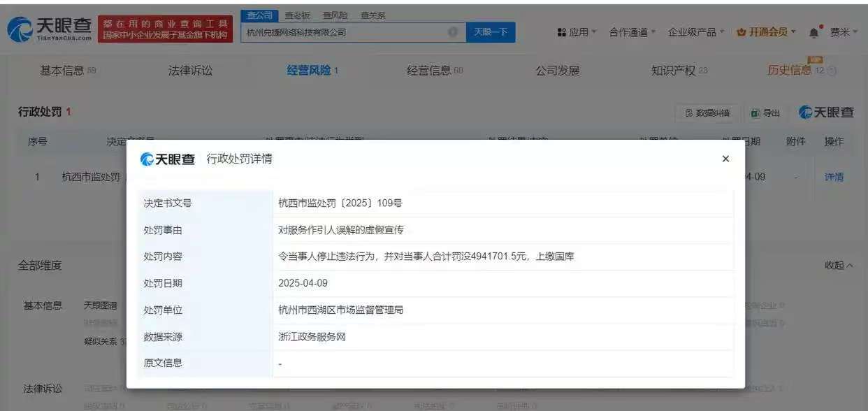Screen dimensions: 868x411
Task: Click the Tianyancha logo in dialog header
Action: (168, 159)
